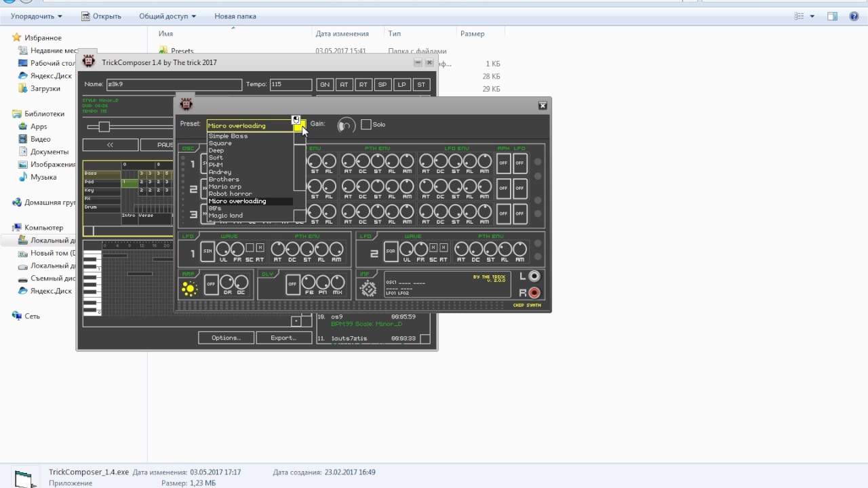Click the left channel L output jack
Image resolution: width=868 pixels, height=488 pixels.
534,277
